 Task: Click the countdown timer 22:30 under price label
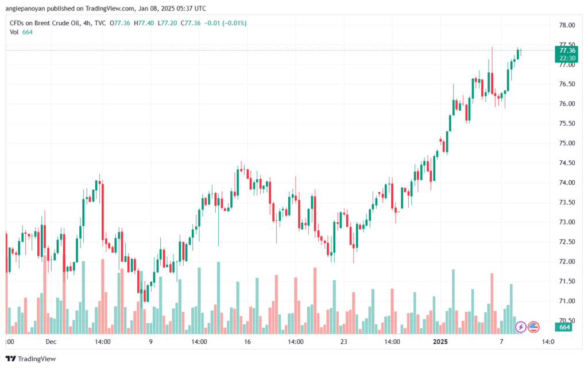click(x=567, y=58)
